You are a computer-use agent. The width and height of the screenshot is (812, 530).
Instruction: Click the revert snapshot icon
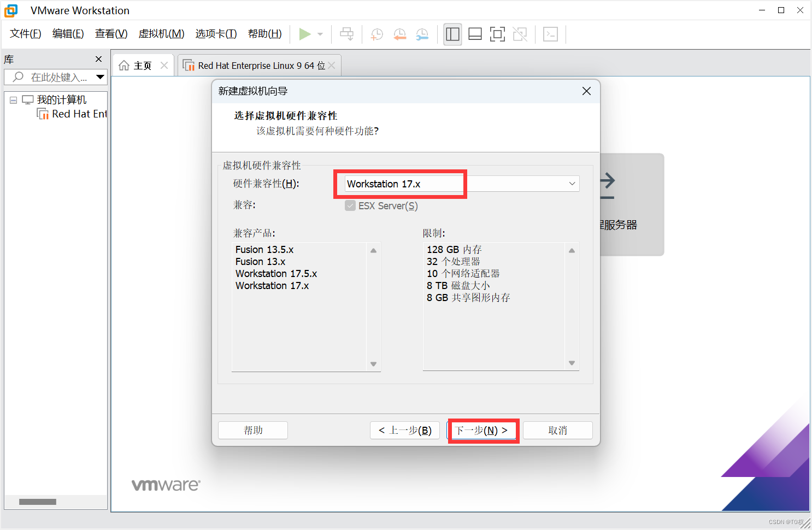[399, 34]
